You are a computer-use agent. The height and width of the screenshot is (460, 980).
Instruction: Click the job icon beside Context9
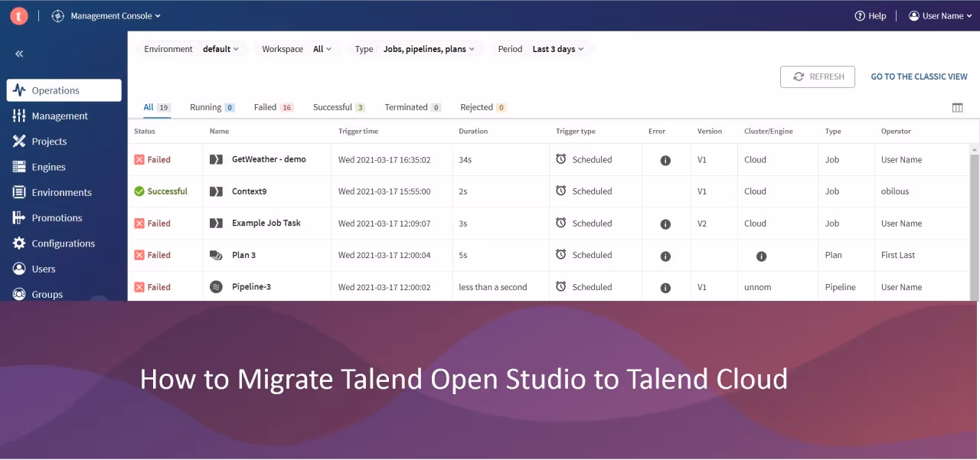216,191
